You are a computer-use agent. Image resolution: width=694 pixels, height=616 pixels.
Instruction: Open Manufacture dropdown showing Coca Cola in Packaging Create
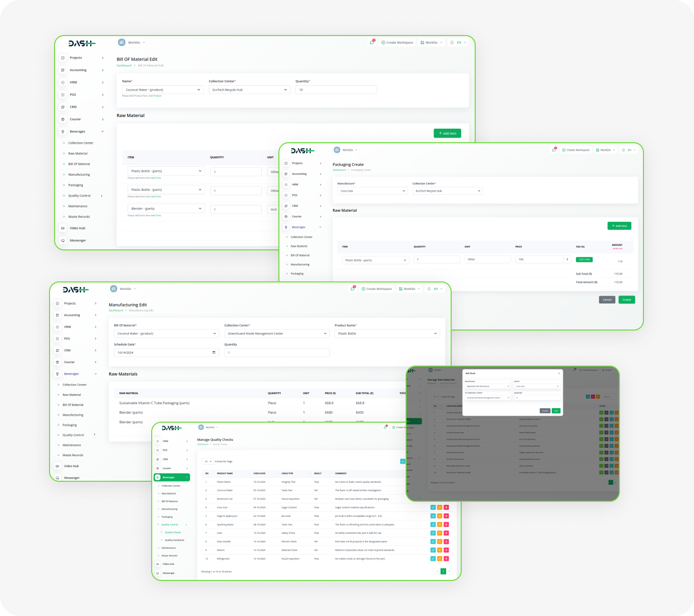372,191
